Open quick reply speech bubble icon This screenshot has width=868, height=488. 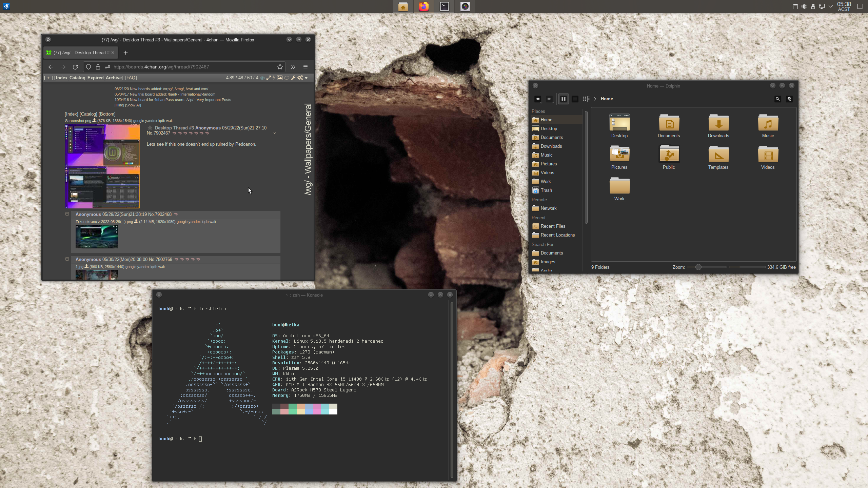pyautogui.click(x=287, y=78)
